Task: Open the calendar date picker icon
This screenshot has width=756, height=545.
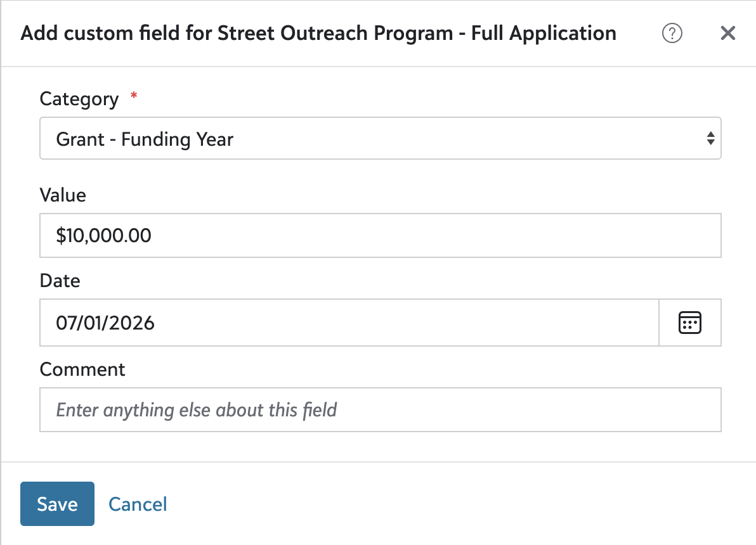Action: point(690,323)
